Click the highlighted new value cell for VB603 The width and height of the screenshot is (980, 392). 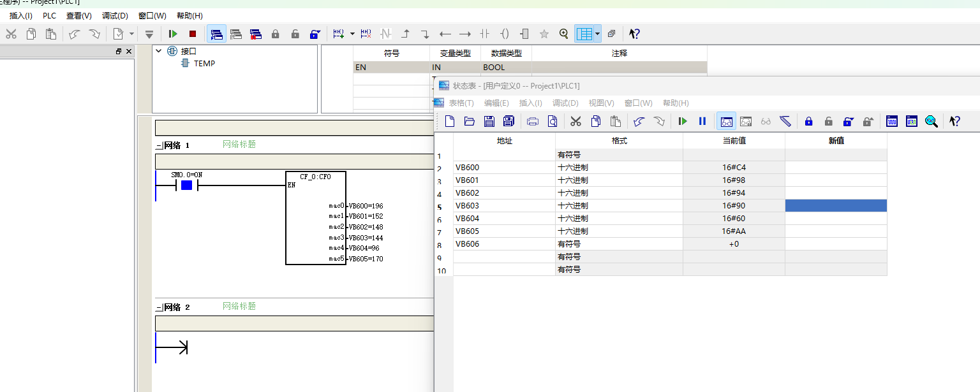836,206
